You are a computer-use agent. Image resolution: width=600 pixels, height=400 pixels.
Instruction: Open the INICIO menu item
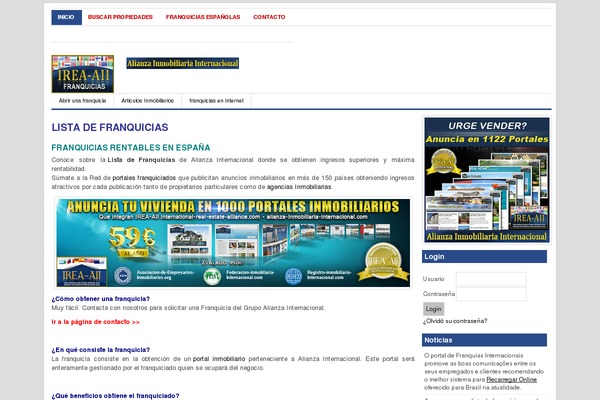tap(67, 17)
